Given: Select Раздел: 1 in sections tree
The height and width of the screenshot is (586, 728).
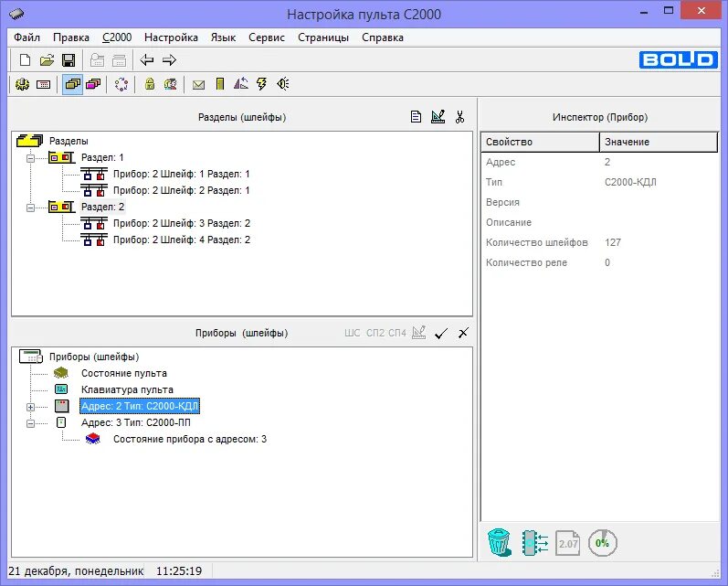Looking at the screenshot, I should 102,157.
